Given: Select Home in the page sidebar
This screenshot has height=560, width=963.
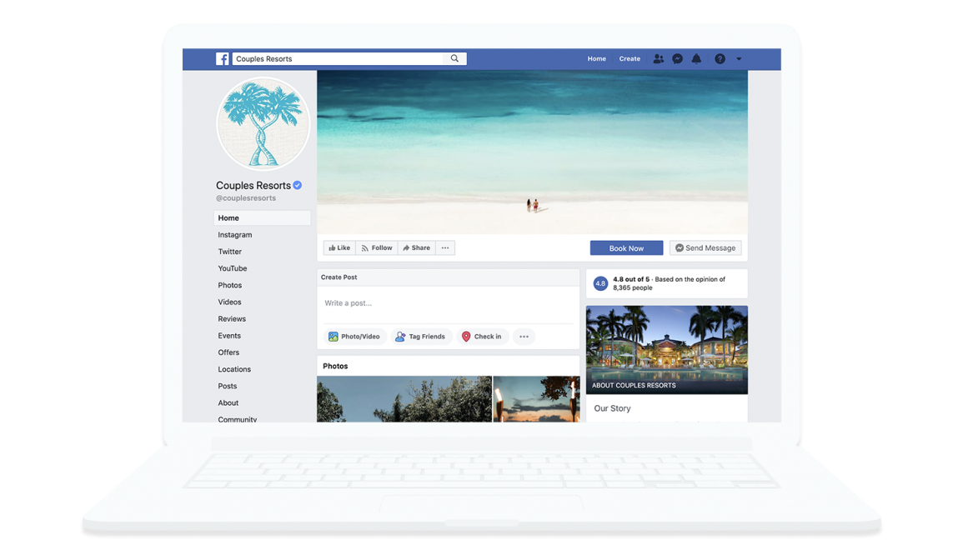Looking at the screenshot, I should coord(263,218).
